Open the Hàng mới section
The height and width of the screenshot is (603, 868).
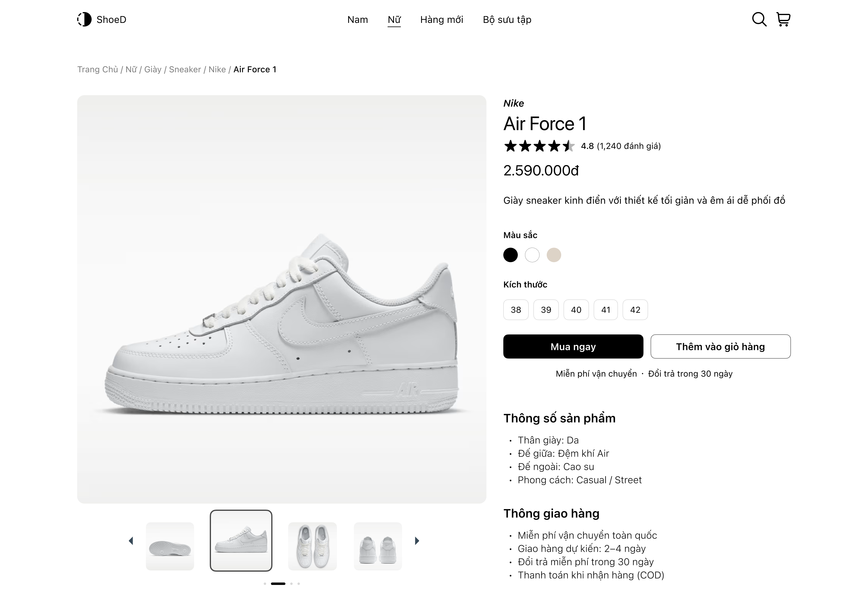click(x=441, y=19)
